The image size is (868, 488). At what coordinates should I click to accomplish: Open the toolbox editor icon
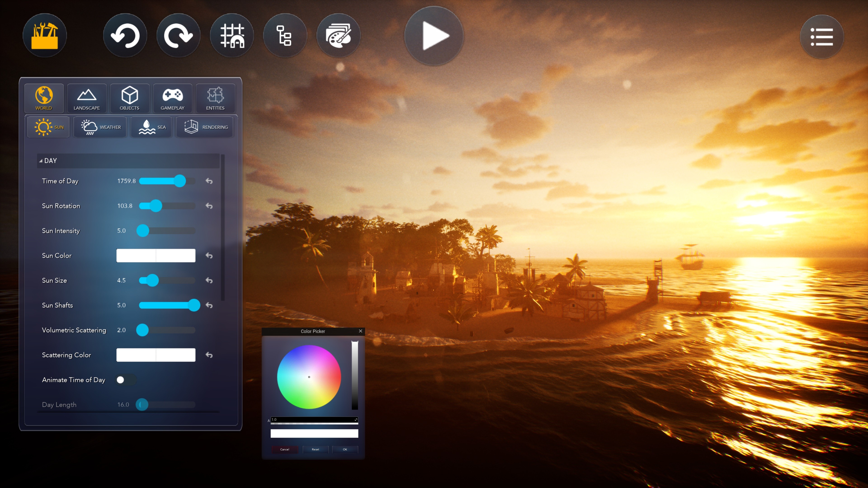pyautogui.click(x=45, y=36)
